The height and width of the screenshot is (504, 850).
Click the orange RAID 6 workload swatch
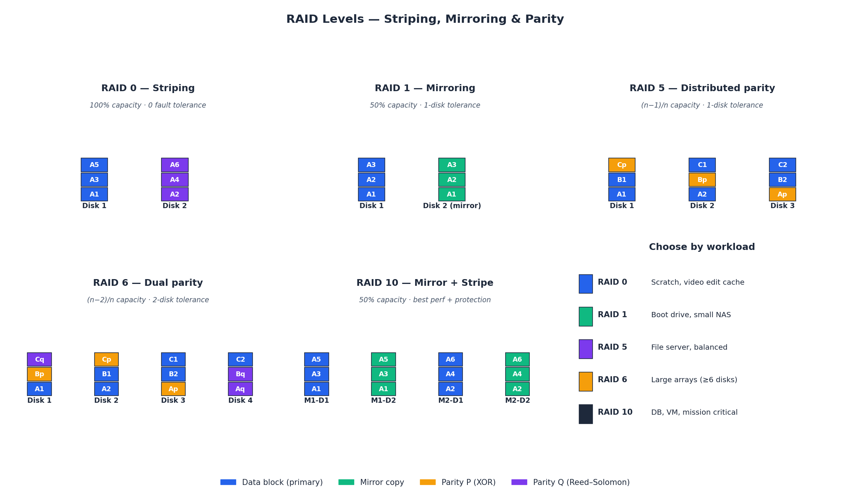(585, 381)
